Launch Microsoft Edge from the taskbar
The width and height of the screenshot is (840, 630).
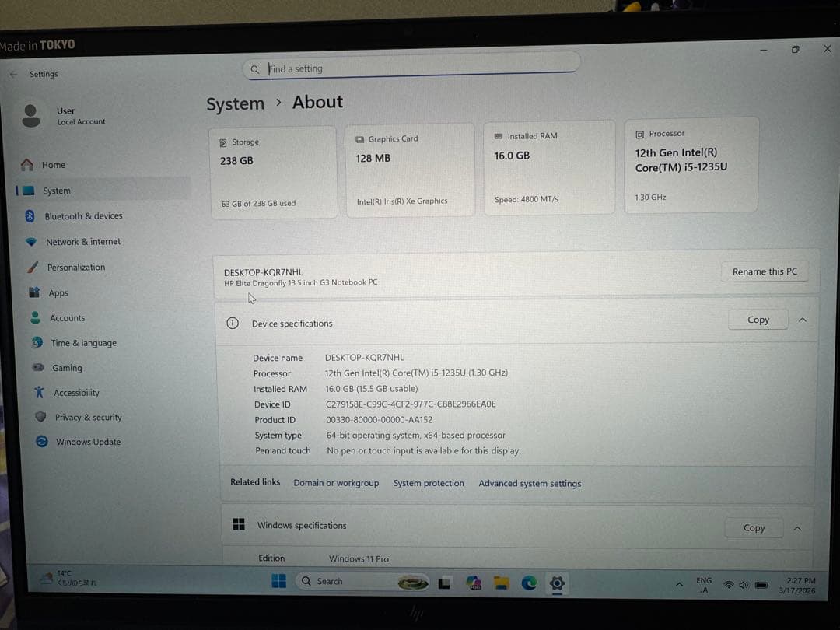tap(529, 581)
